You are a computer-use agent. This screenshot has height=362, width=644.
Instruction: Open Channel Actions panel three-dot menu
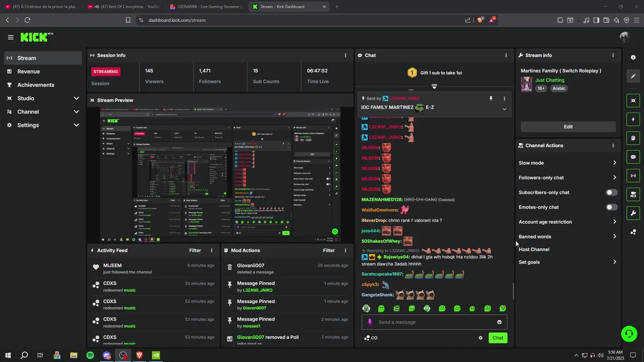(613, 145)
